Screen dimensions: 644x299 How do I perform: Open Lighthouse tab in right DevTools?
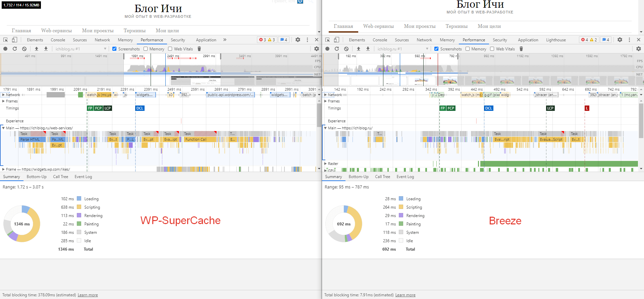point(556,40)
